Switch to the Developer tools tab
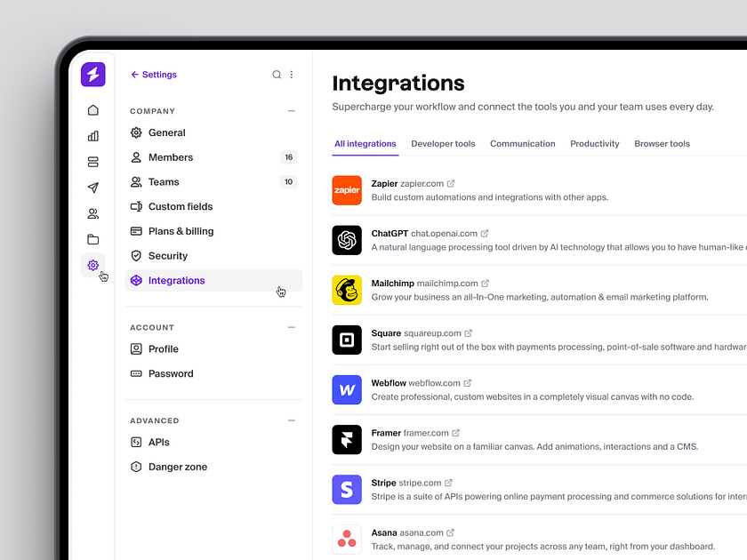This screenshot has width=747, height=560. click(443, 143)
